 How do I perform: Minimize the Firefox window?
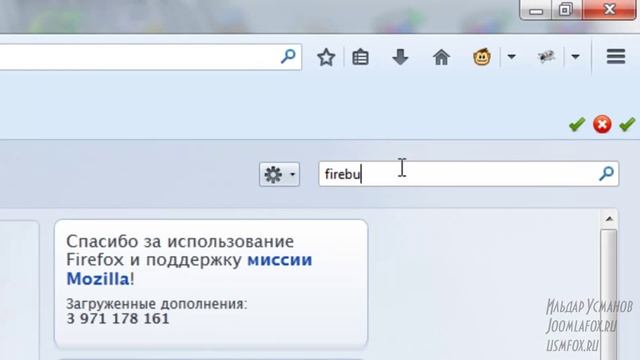point(536,10)
